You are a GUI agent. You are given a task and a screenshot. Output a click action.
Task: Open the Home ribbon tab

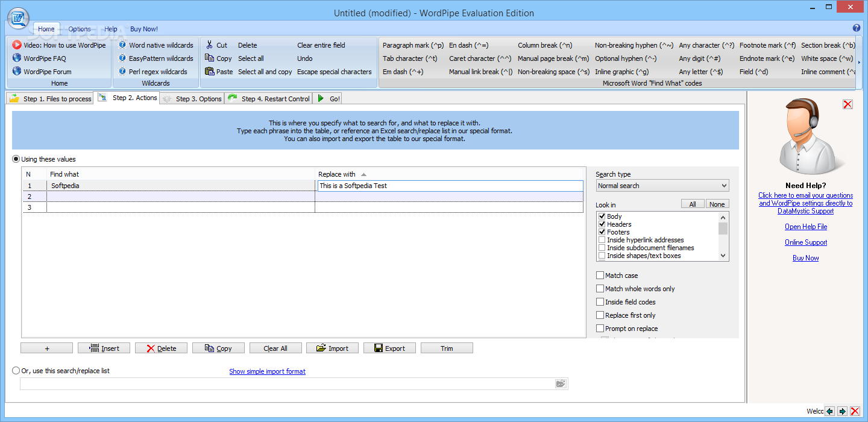pyautogui.click(x=46, y=29)
